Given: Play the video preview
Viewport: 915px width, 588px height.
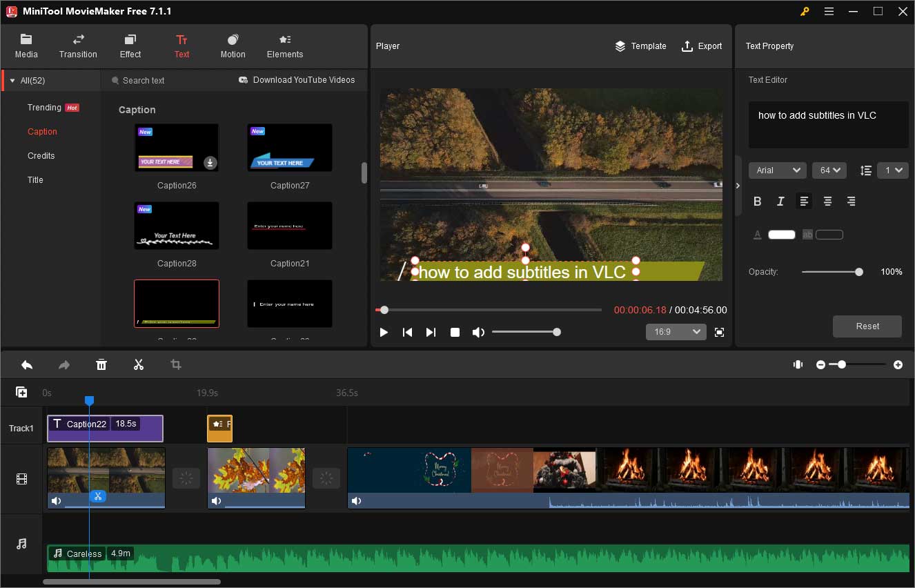Looking at the screenshot, I should click(x=384, y=333).
